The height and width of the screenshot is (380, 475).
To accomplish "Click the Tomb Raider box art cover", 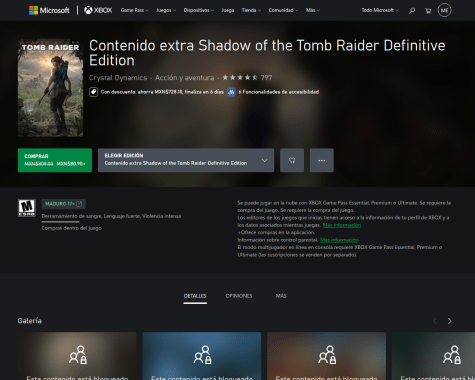I will tap(50, 88).
